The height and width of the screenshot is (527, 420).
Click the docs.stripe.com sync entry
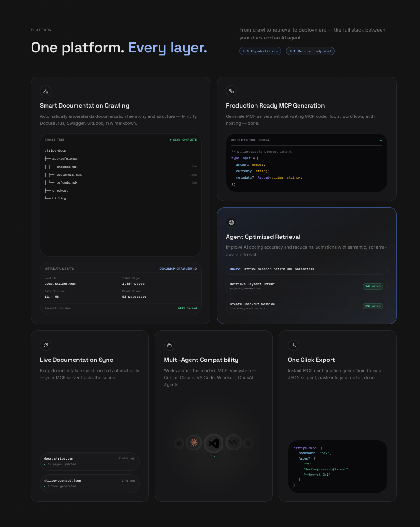(89, 462)
